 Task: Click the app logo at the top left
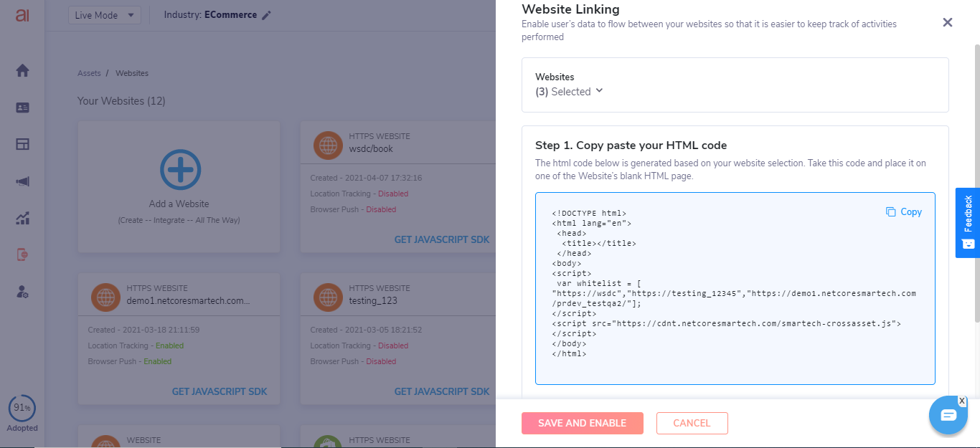(x=22, y=14)
